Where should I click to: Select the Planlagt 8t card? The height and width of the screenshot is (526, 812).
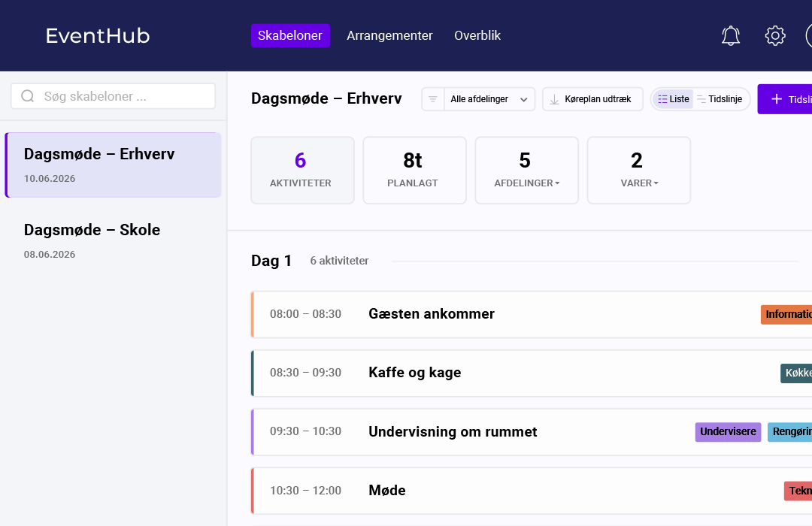pyautogui.click(x=414, y=171)
